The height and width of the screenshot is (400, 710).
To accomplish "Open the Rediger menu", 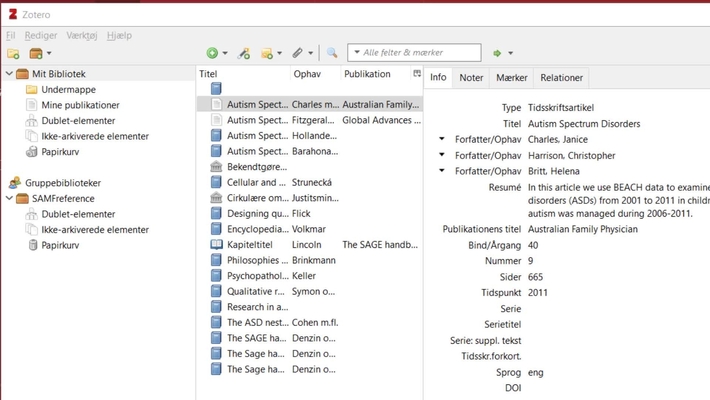I will [41, 35].
